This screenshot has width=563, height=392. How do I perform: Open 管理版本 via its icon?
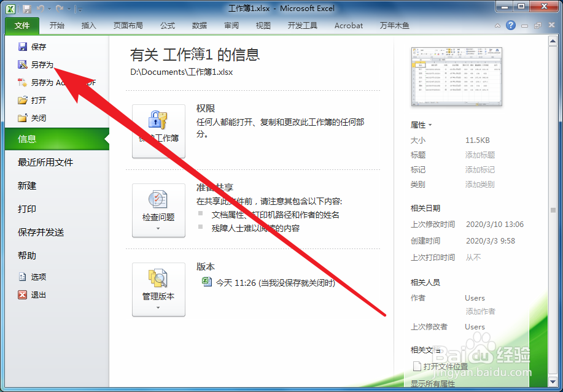click(158, 279)
